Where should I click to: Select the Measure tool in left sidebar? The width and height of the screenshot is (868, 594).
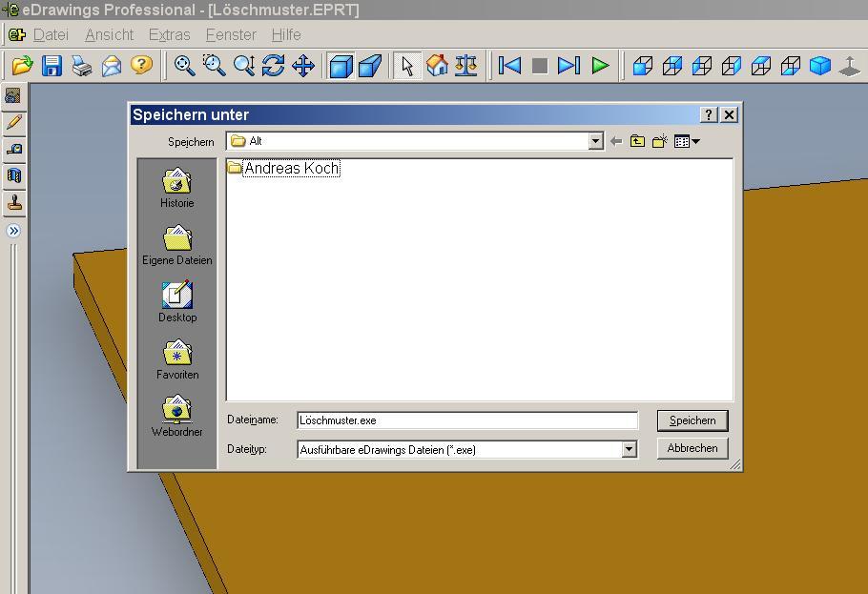14,149
